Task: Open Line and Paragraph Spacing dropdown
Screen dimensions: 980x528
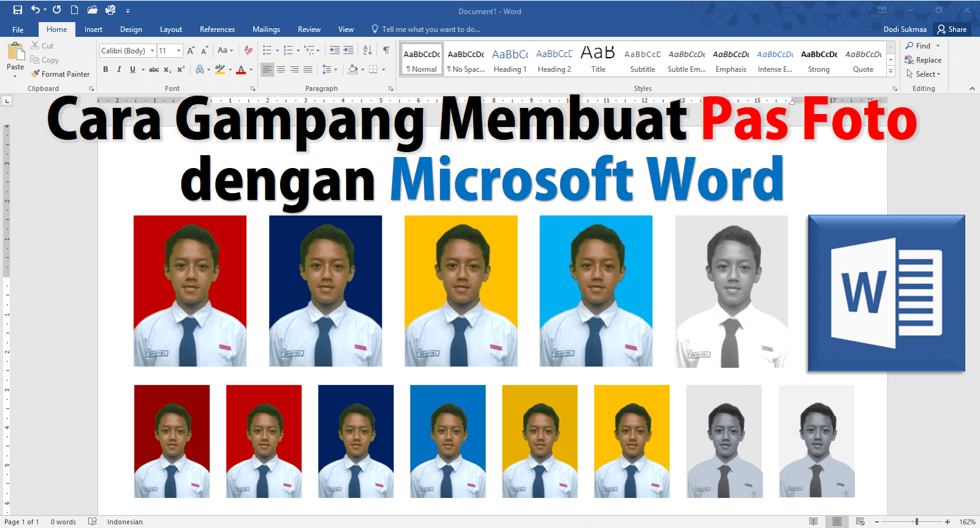Action: point(330,69)
